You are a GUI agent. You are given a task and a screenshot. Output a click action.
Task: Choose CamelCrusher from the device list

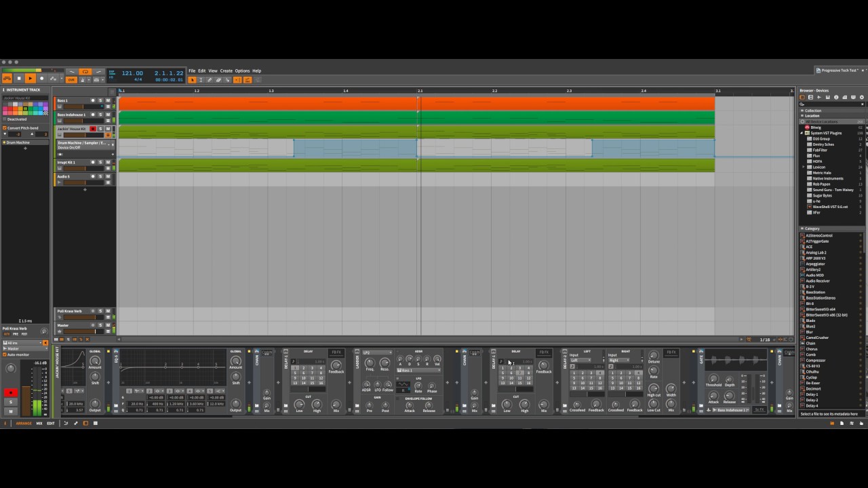click(x=816, y=338)
